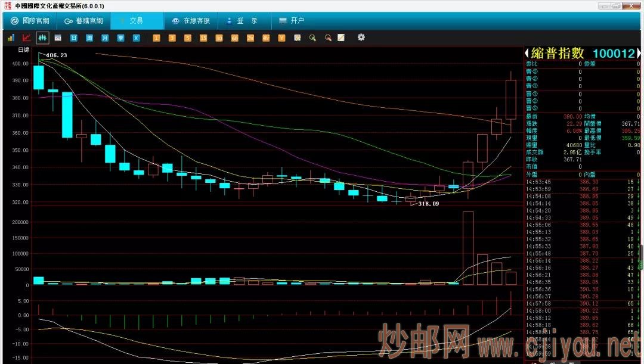Viewport: 644px width, 364px height.
Task: Switch to the red line time-sharing chart
Action: click(26, 38)
